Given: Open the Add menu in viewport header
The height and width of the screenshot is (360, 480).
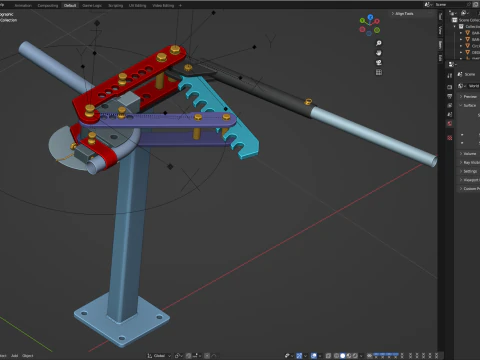Looking at the screenshot, I should coord(15,356).
